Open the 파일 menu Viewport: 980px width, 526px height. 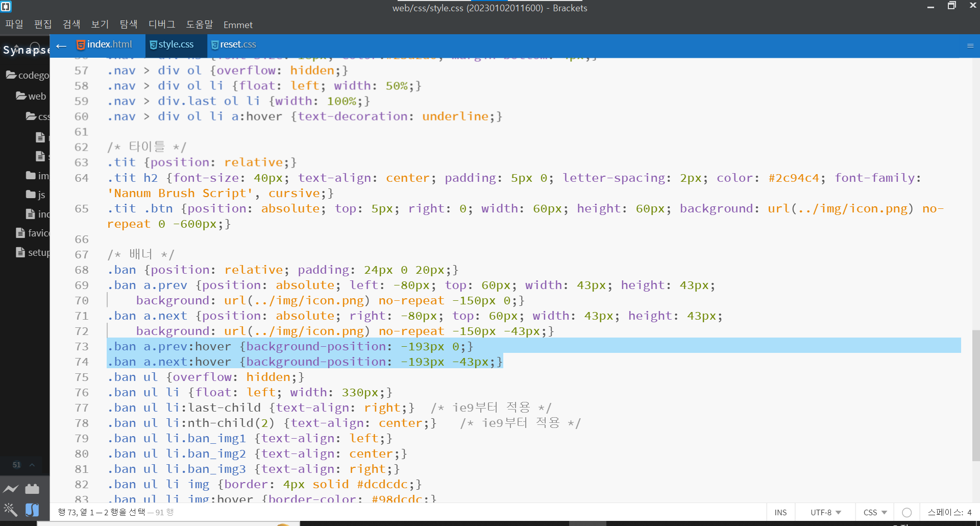(14, 25)
